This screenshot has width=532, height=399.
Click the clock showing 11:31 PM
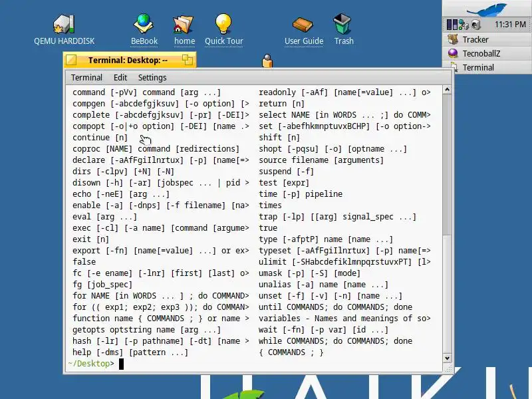click(x=510, y=25)
